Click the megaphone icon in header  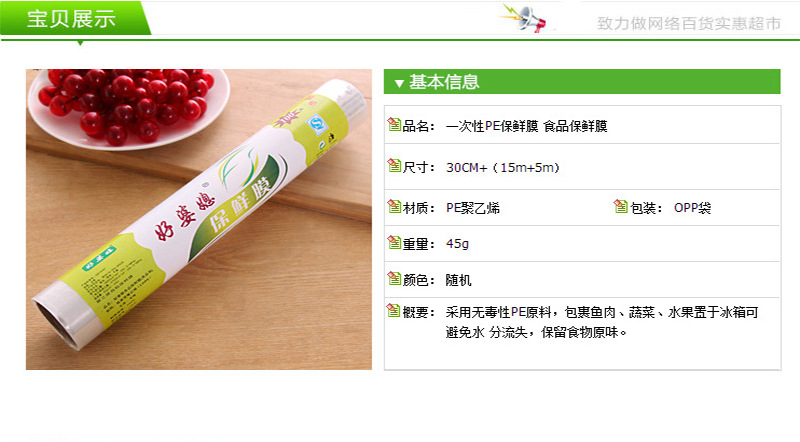click(x=525, y=18)
